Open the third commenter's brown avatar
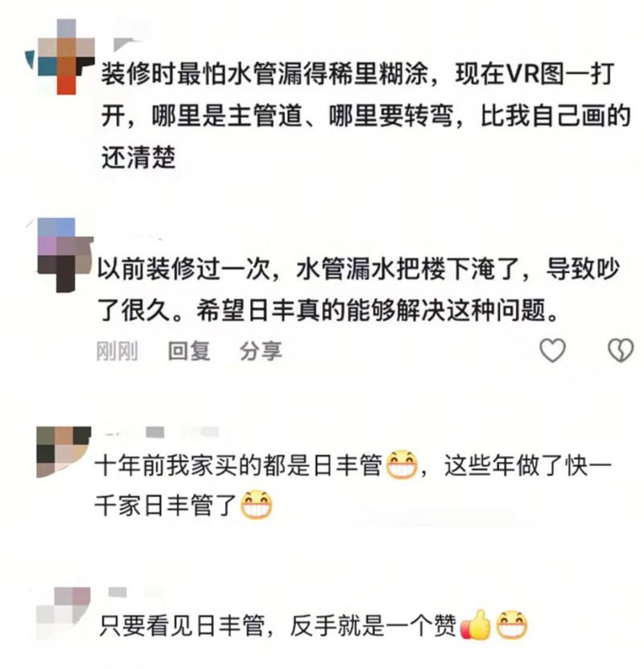644x669 pixels. pos(63,452)
